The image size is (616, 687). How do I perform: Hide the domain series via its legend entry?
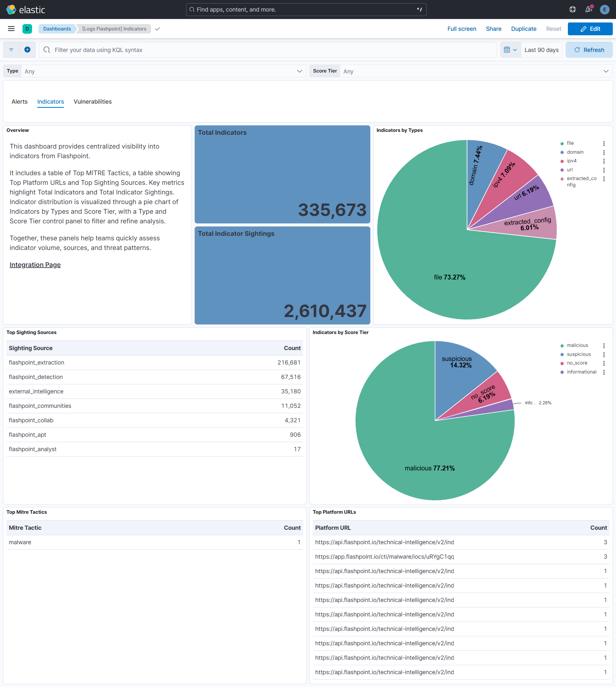pos(575,152)
